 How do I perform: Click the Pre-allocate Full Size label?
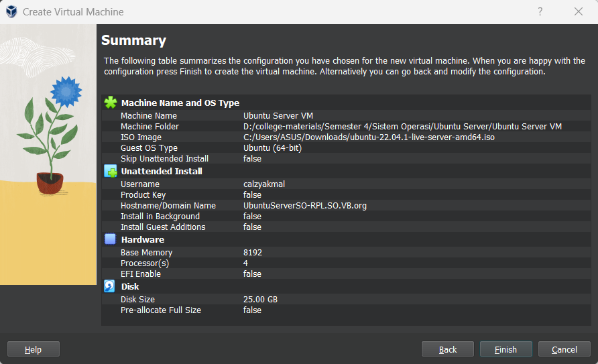[x=160, y=310]
